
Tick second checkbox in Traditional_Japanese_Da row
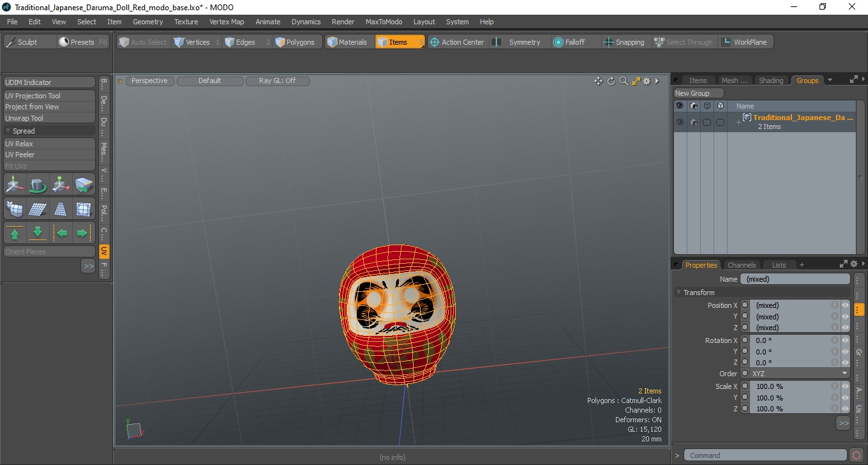(720, 122)
